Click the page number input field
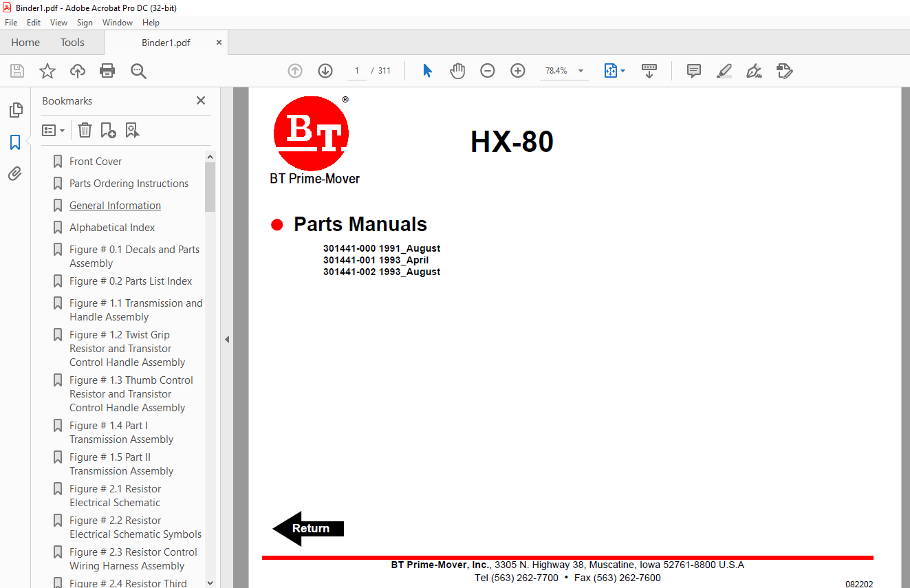The image size is (910, 588). tap(357, 71)
